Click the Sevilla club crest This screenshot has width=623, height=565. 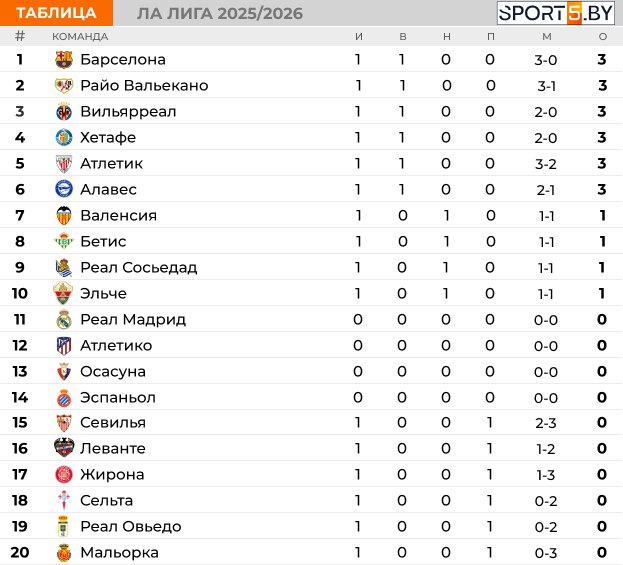coord(64,423)
